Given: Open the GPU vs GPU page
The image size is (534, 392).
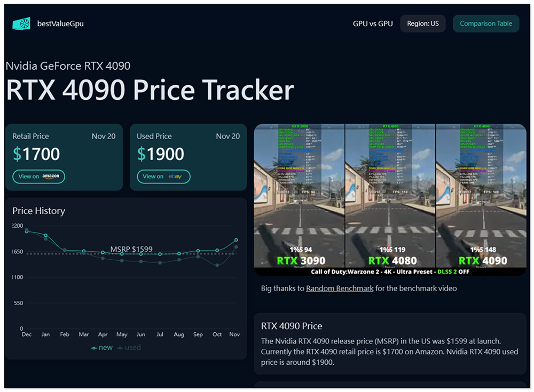Looking at the screenshot, I should click(x=373, y=23).
